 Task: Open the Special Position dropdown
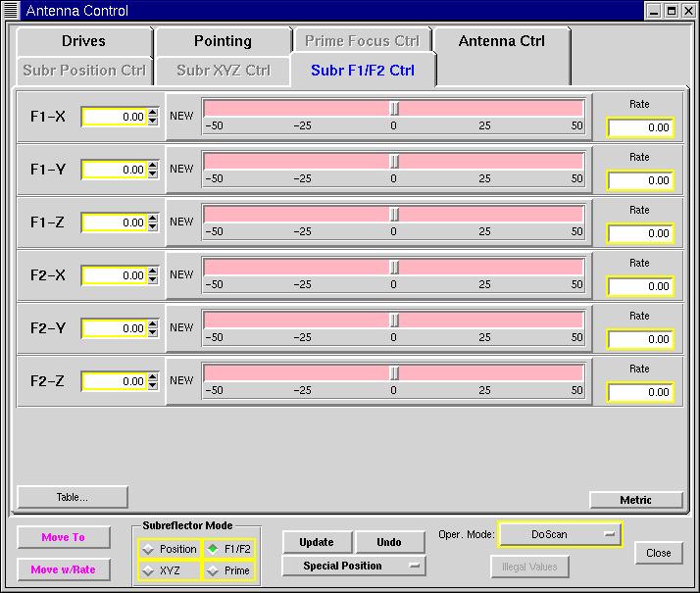[354, 566]
